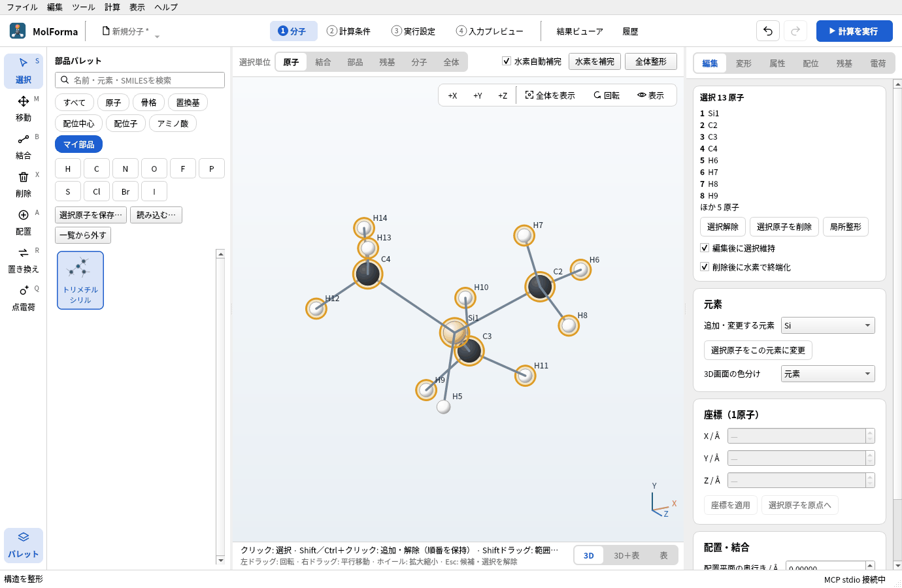The height and width of the screenshot is (588, 902).
Task: Switch to the 変形 tab
Action: pos(744,63)
